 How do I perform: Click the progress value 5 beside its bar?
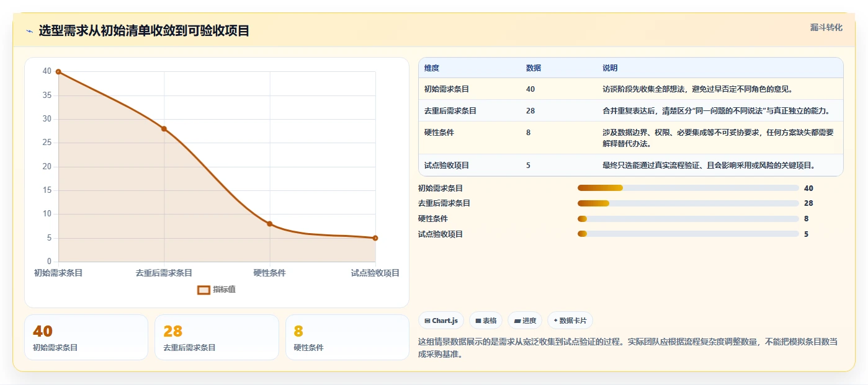806,234
